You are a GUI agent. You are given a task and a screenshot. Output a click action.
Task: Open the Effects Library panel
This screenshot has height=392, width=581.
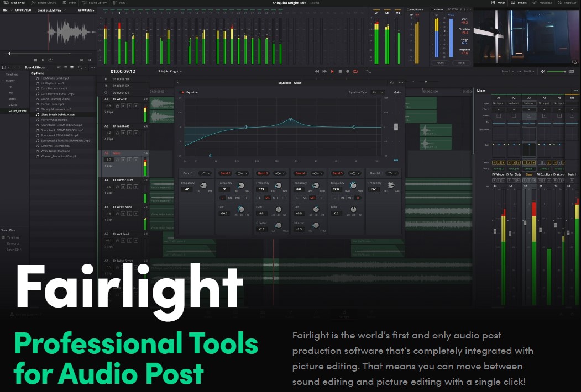coord(44,3)
